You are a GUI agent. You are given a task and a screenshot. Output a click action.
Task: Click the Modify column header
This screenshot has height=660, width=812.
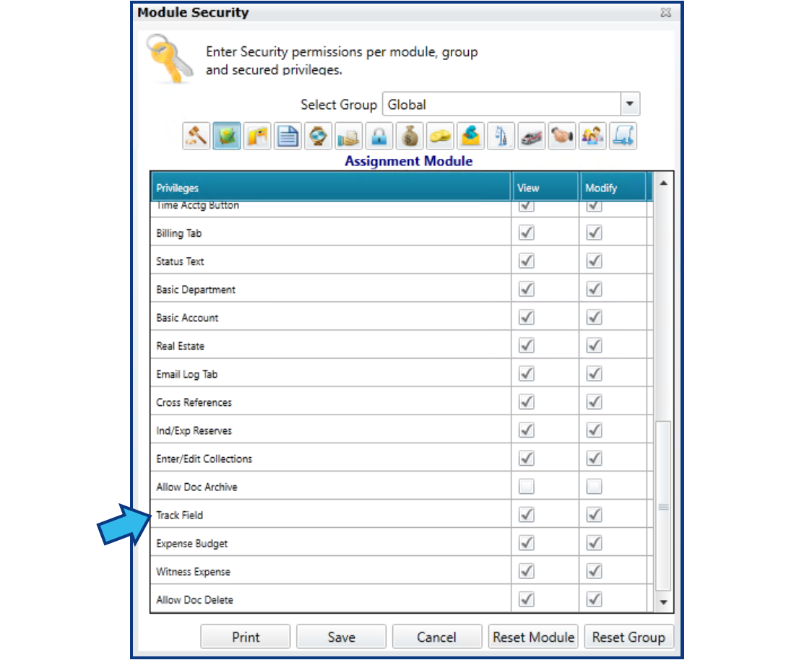[x=613, y=188]
